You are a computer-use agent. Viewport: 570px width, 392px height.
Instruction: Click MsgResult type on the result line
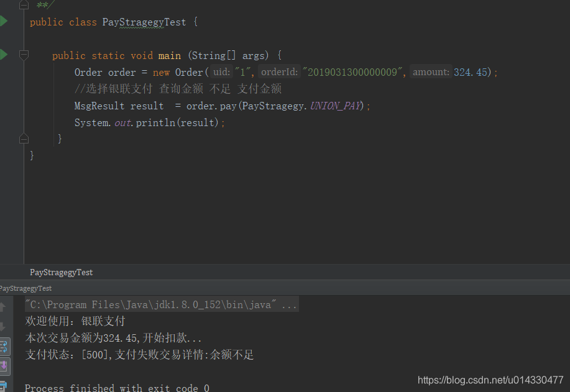(99, 106)
